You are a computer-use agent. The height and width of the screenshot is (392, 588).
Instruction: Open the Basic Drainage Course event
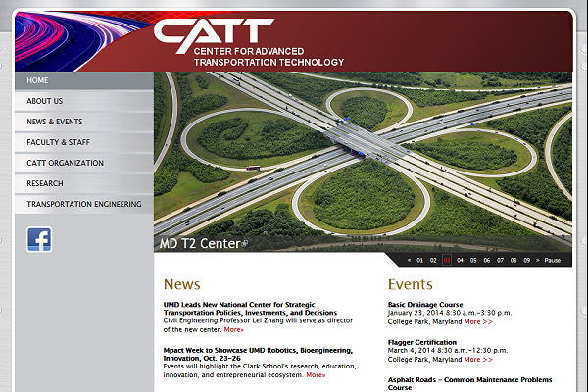425,304
